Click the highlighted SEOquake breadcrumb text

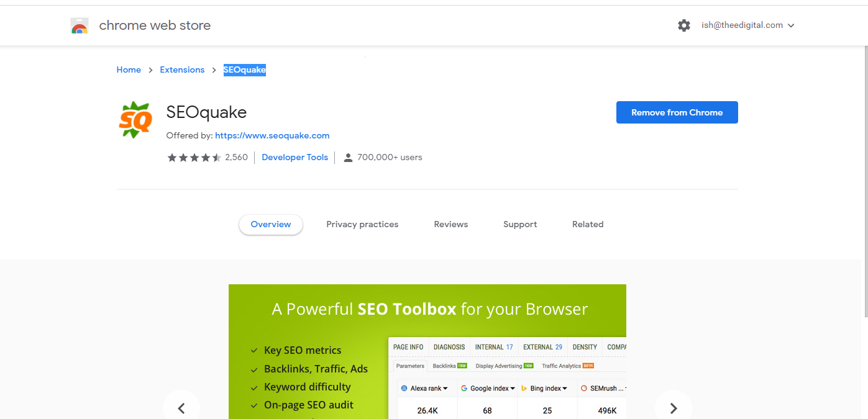244,70
